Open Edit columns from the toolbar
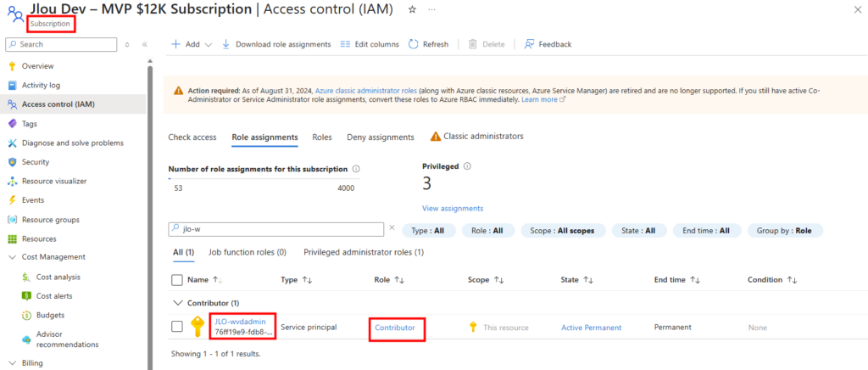The width and height of the screenshot is (868, 370). point(369,44)
